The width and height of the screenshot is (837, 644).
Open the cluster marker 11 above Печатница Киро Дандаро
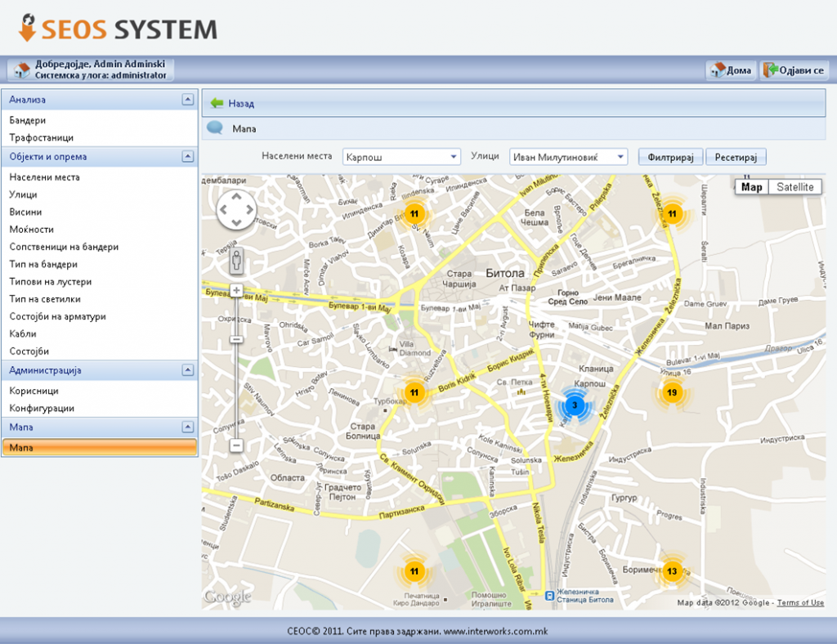click(414, 571)
